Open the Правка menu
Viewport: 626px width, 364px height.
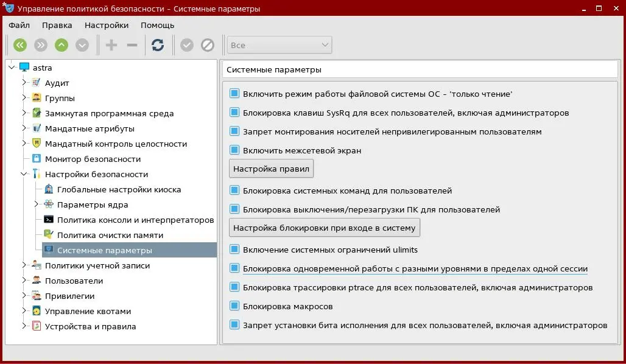click(x=57, y=25)
